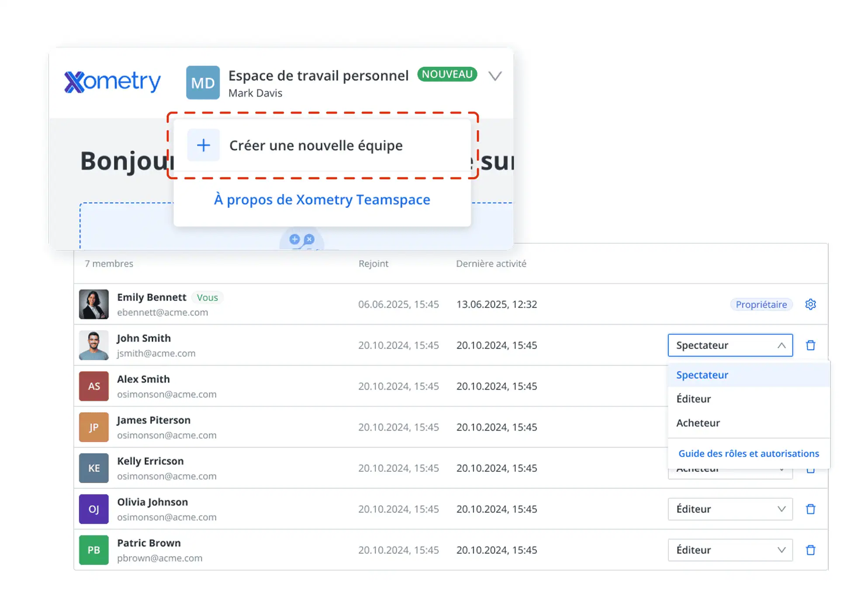The width and height of the screenshot is (868, 612).
Task: Collapse John Smith's Spectateur role dropdown
Action: (730, 345)
